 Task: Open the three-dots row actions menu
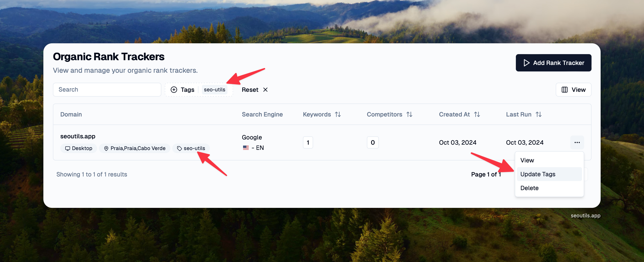pyautogui.click(x=577, y=142)
